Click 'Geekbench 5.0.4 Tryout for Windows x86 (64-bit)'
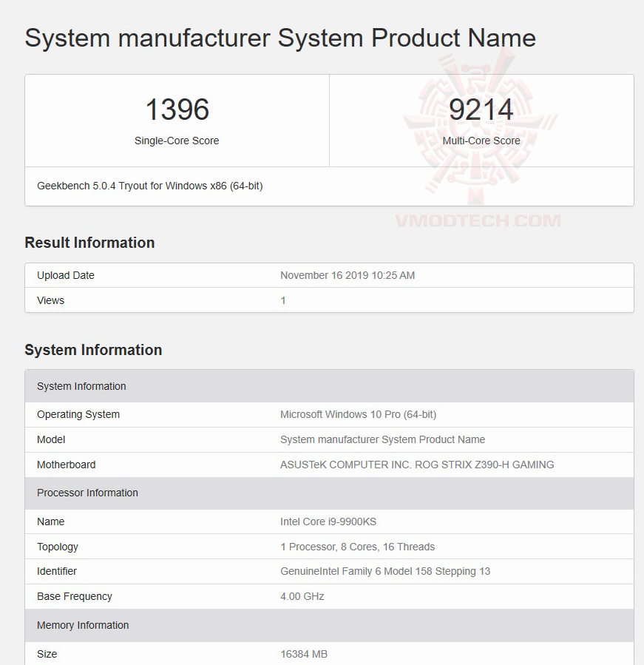Viewport: 644px width, 665px height. tap(149, 186)
